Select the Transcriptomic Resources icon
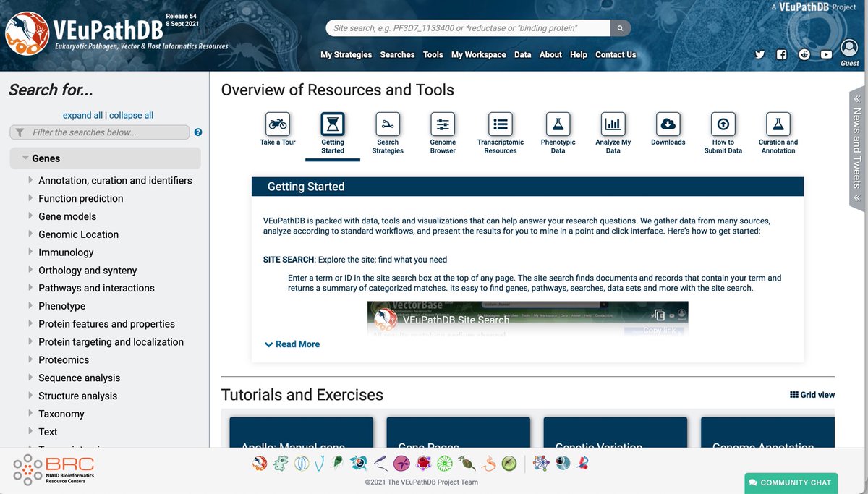The width and height of the screenshot is (868, 494). (500, 123)
